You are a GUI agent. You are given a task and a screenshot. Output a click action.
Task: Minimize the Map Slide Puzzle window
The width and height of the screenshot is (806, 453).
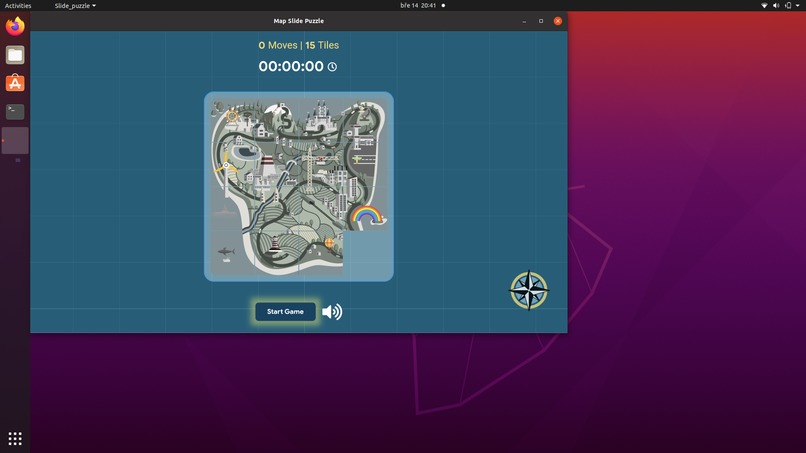tap(524, 21)
